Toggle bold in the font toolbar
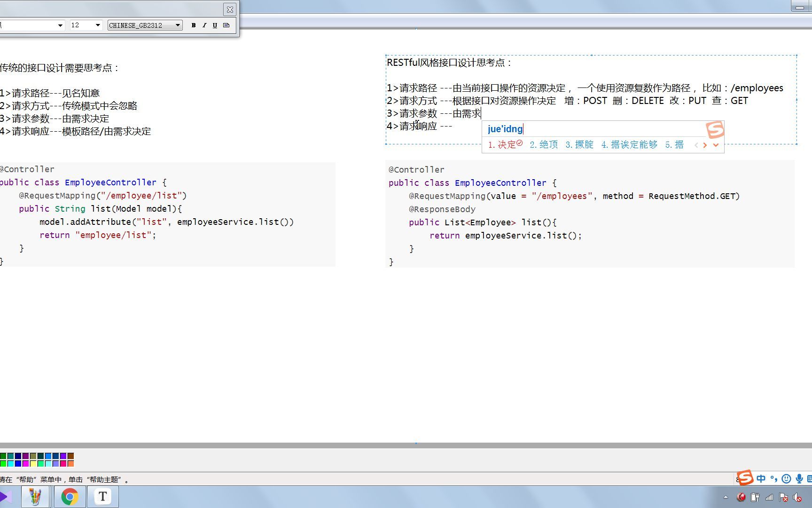Image resolution: width=812 pixels, height=508 pixels. coord(194,25)
